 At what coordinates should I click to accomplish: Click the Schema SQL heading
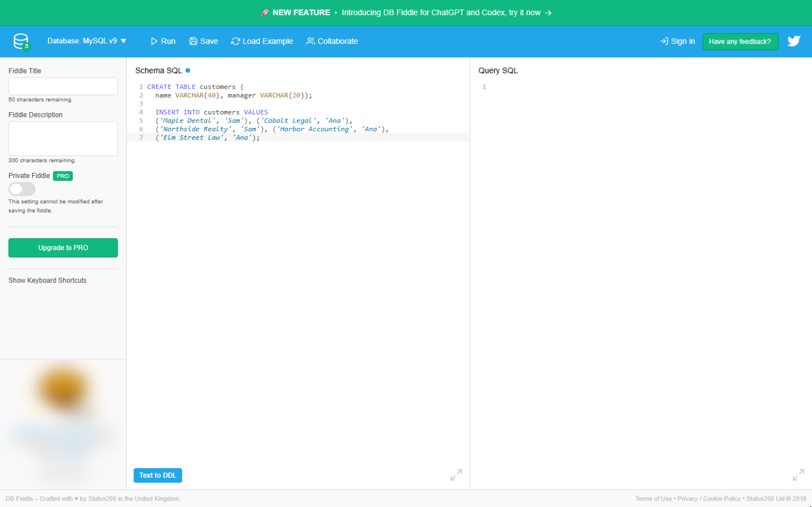click(x=158, y=71)
